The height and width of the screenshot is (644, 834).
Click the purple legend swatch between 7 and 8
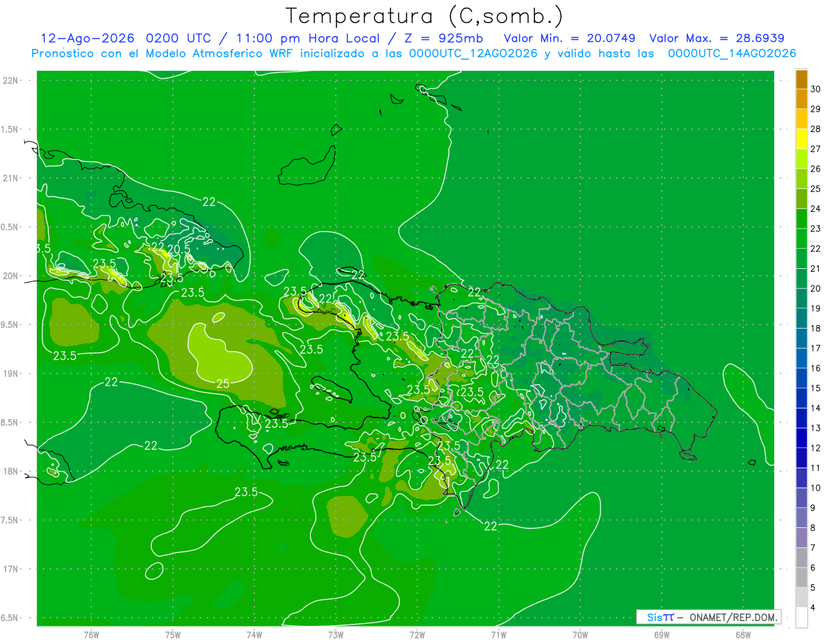pos(801,538)
